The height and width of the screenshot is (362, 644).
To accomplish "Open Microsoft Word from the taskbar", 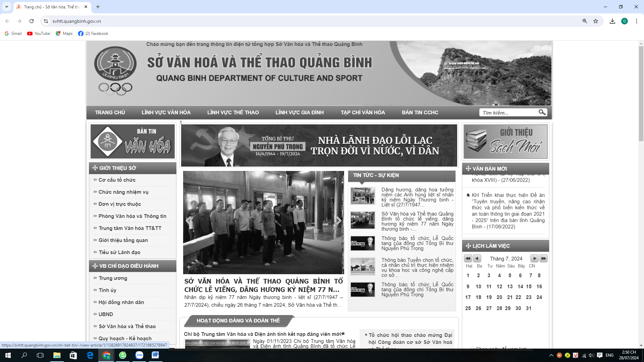I will (x=155, y=355).
